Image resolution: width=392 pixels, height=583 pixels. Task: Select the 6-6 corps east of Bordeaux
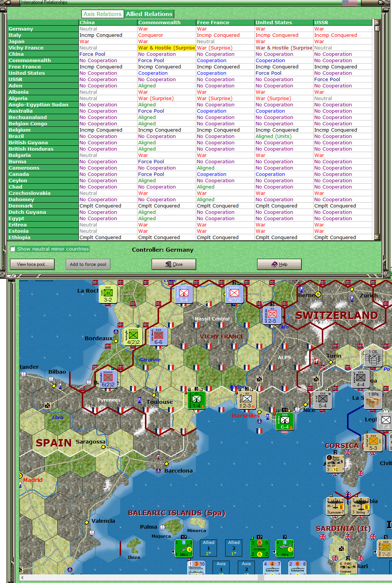158,337
